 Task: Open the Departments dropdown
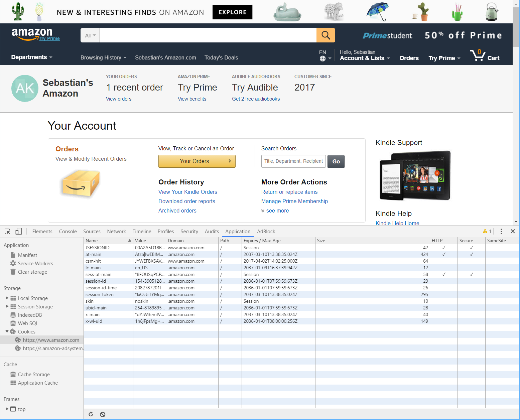pyautogui.click(x=32, y=57)
